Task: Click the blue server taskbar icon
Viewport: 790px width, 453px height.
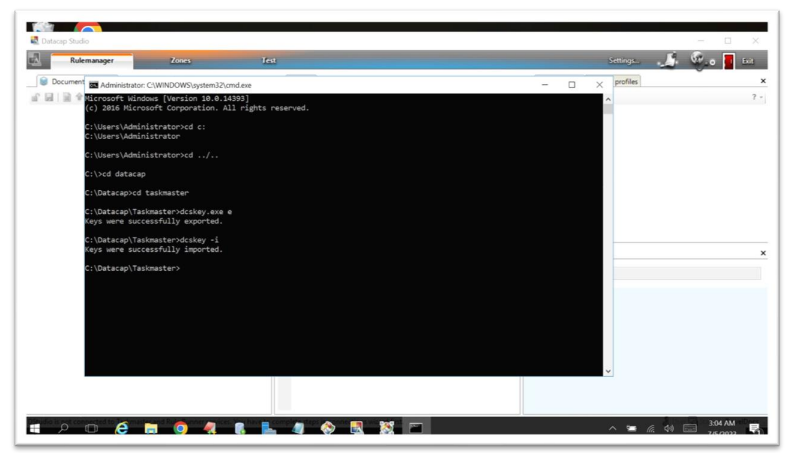Action: coord(269,428)
